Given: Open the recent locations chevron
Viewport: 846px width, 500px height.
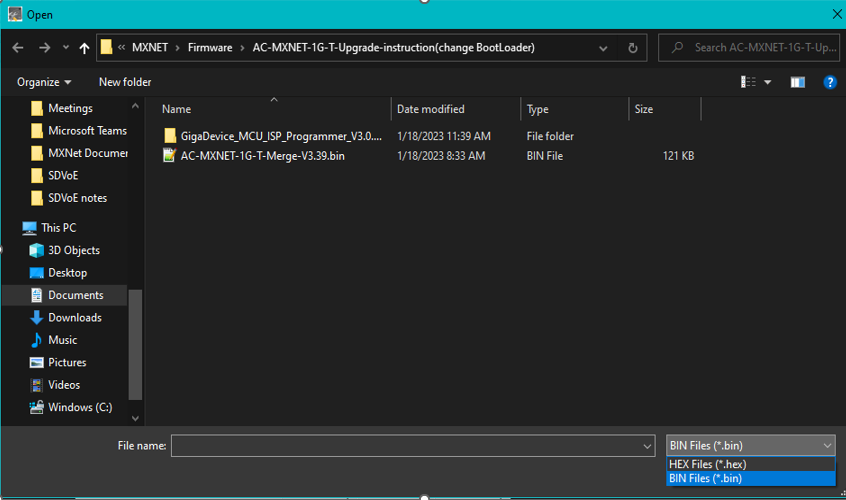Looking at the screenshot, I should coord(66,47).
